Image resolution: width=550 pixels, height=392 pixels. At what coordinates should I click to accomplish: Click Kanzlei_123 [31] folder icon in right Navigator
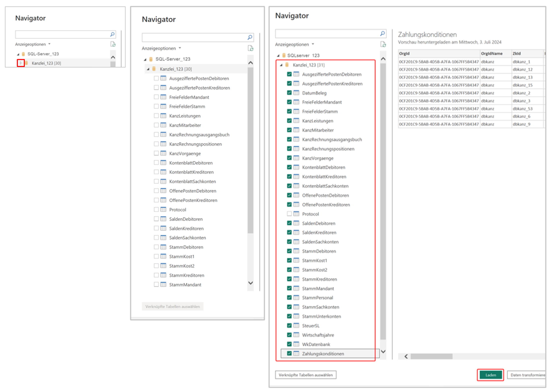[x=287, y=65]
